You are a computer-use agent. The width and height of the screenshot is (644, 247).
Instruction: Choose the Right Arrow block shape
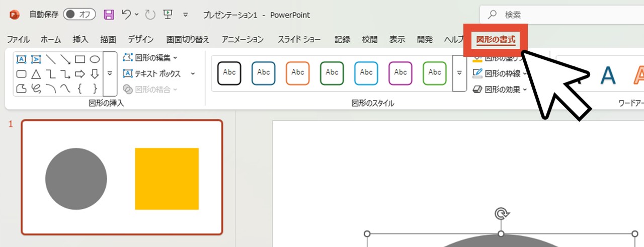coord(80,74)
